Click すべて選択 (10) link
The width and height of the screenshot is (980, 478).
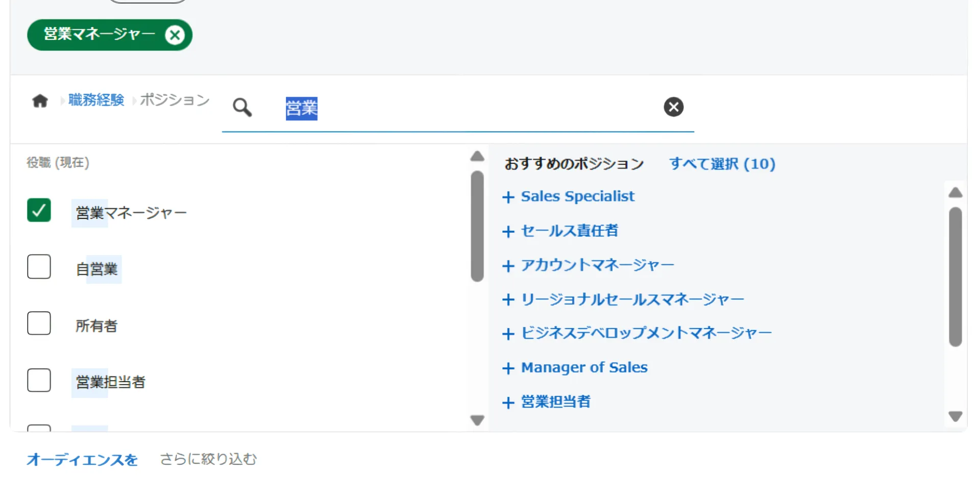pyautogui.click(x=722, y=164)
